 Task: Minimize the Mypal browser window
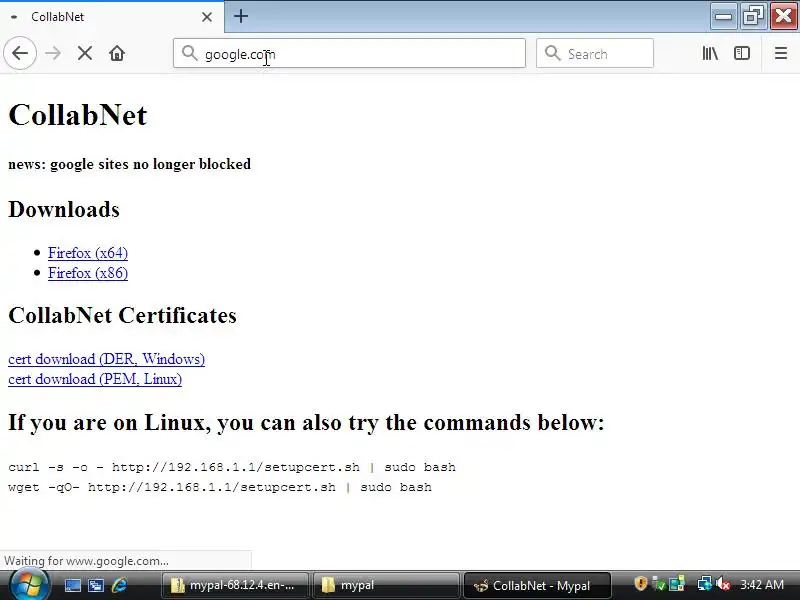click(x=723, y=16)
